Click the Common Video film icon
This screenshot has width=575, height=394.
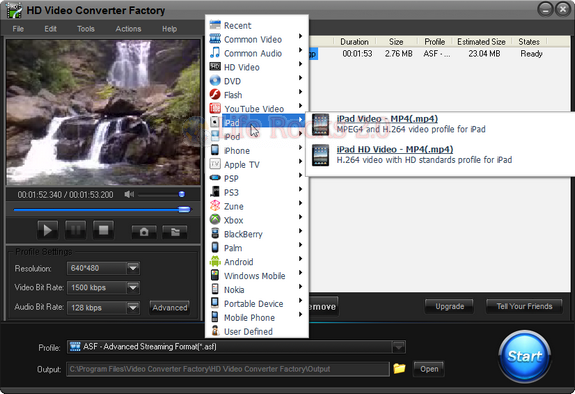(x=215, y=39)
